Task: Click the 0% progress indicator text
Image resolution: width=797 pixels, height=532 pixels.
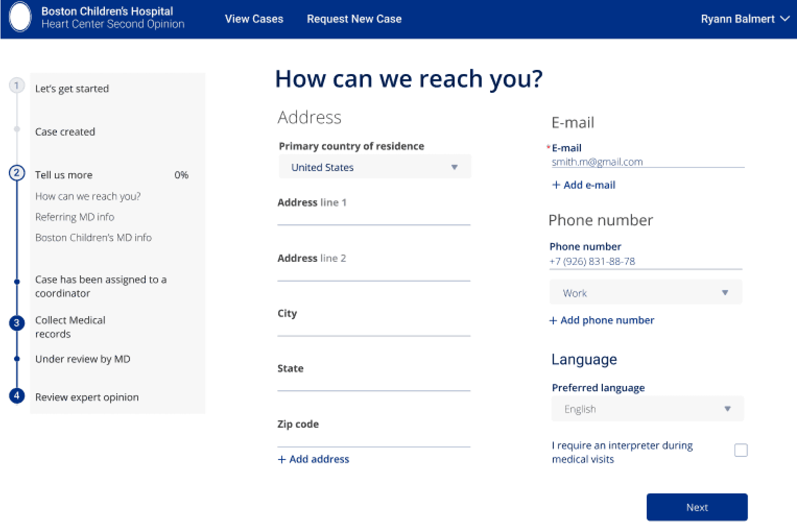Action: (x=181, y=175)
